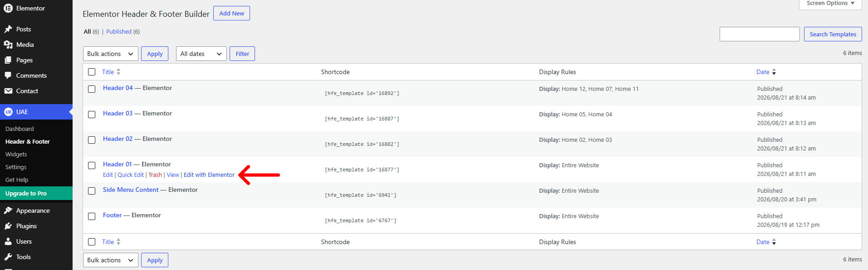
Task: Open the Widgets submenu item
Action: pyautogui.click(x=16, y=155)
